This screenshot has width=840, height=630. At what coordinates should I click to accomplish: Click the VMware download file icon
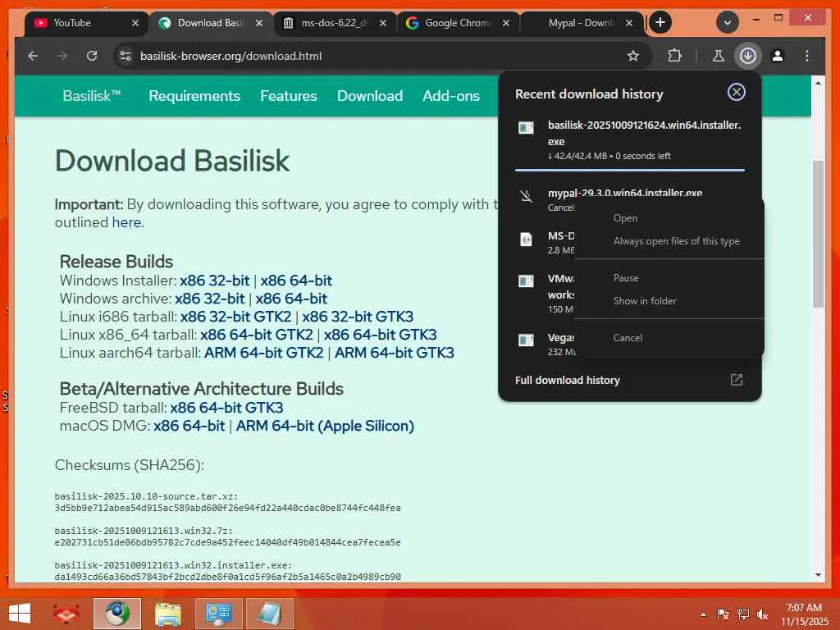point(526,281)
